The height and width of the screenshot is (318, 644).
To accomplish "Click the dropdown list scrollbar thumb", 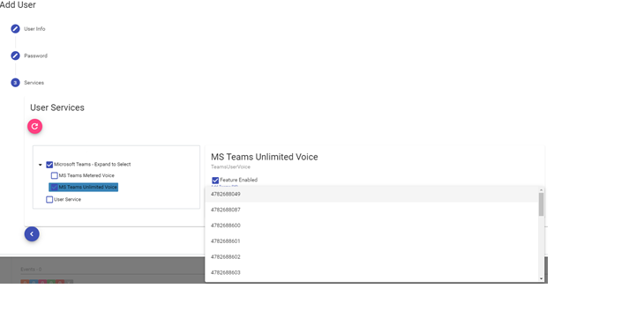I will (x=542, y=204).
